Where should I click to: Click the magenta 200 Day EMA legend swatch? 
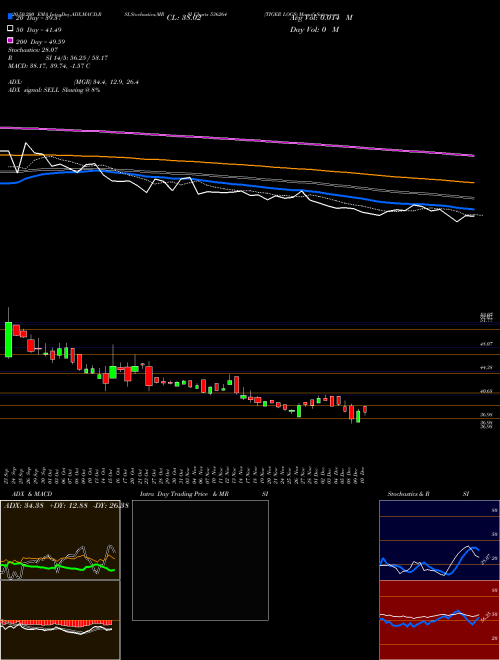pos(10,40)
